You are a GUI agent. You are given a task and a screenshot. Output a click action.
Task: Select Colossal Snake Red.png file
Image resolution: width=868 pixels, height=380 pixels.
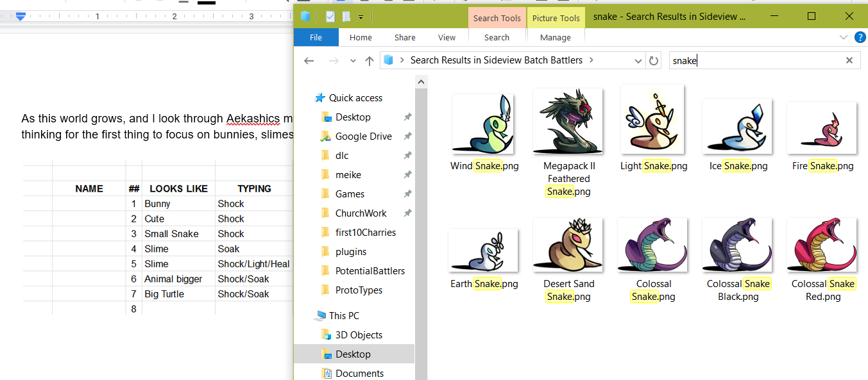click(822, 245)
